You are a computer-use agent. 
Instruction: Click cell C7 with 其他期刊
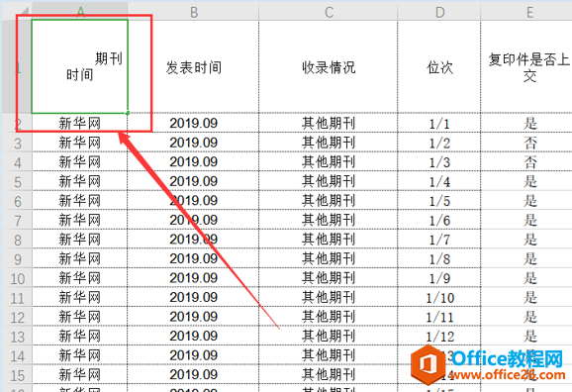(x=329, y=220)
